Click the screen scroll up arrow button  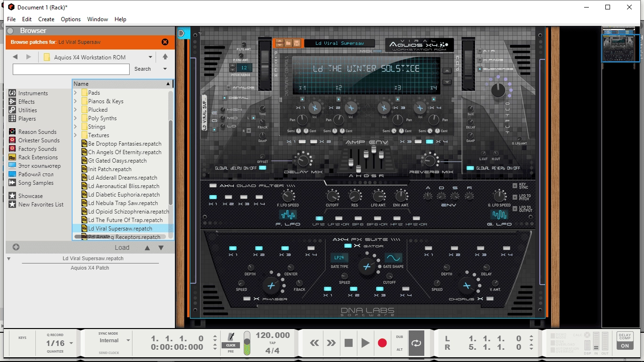click(x=447, y=71)
